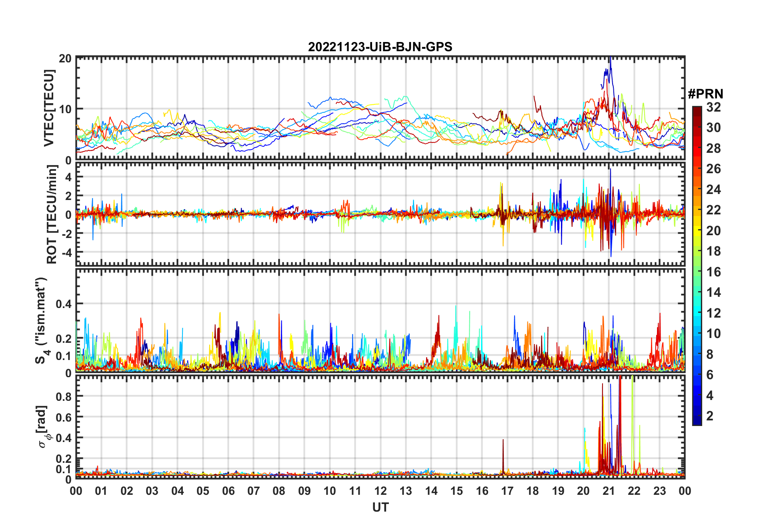Screen dimensions: 761x532
Task: Select the colorbar tick label "6"
Action: click(x=710, y=375)
